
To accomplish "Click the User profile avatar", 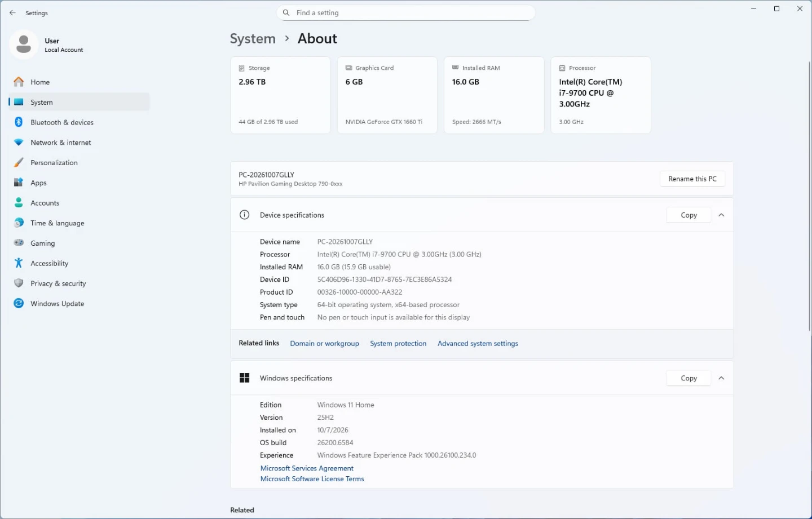I will point(24,45).
